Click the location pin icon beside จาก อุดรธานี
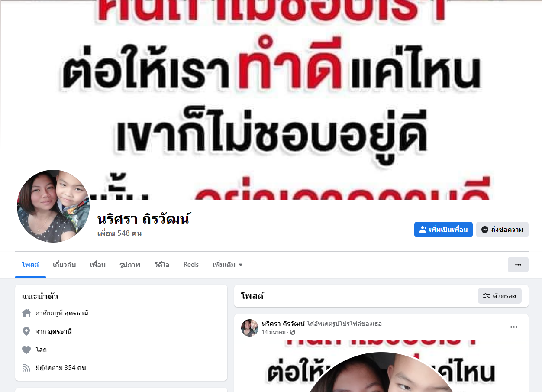Screen dimensions: 542x392 (x=26, y=331)
